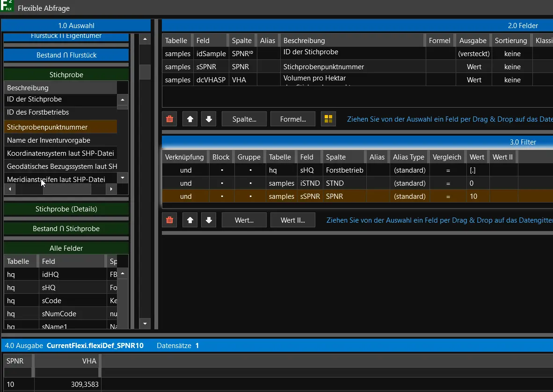This screenshot has height=392, width=553.
Task: Select 'ID des Forstbetriebs' in Stichprobe list
Action: (x=38, y=112)
